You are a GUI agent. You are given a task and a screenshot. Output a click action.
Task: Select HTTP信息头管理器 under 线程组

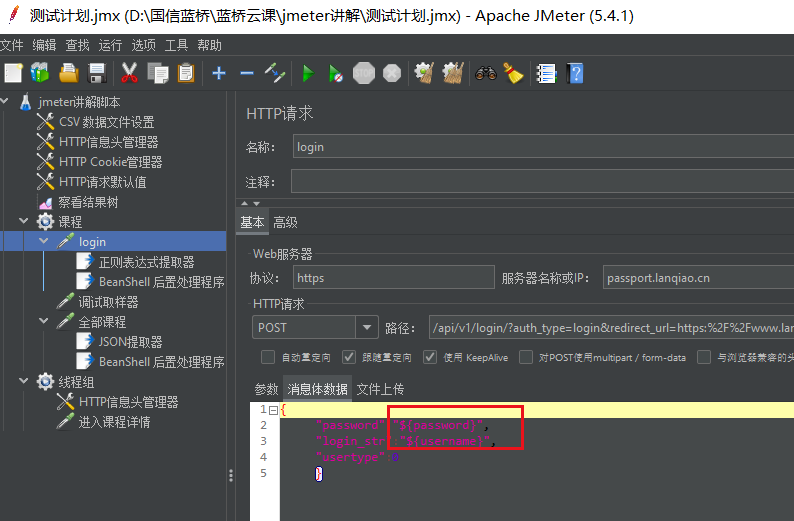click(x=129, y=402)
